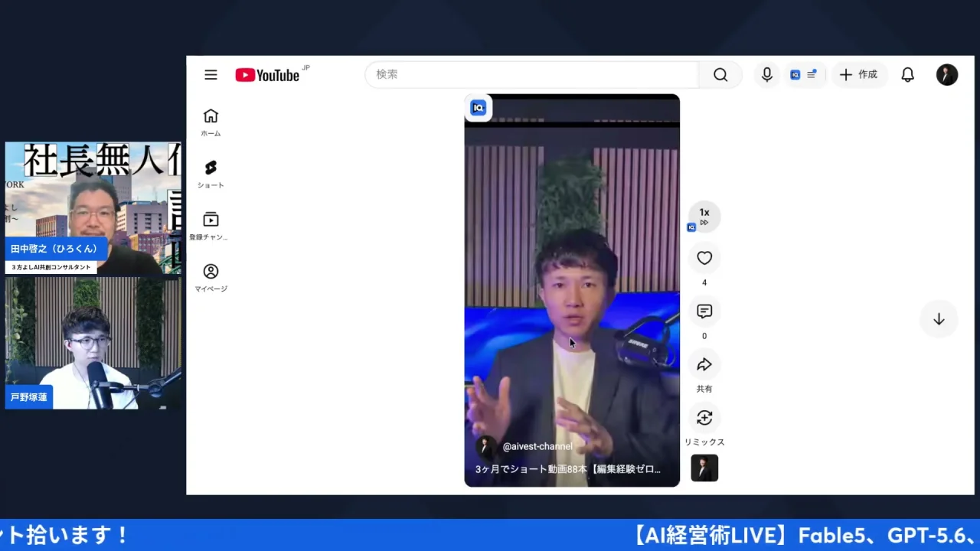This screenshot has width=980, height=551.
Task: Pause the Short by clicking the video
Action: [x=572, y=291]
